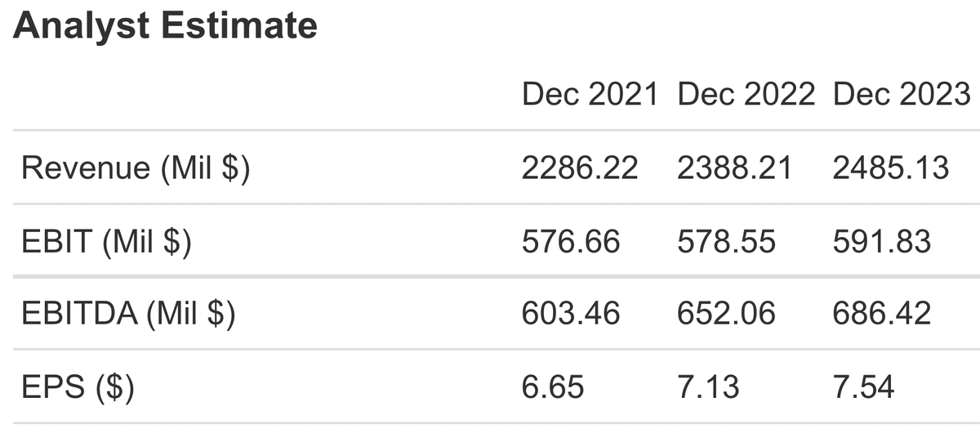This screenshot has width=980, height=429.
Task: Select EBITDA value 652.06
Action: 726,314
